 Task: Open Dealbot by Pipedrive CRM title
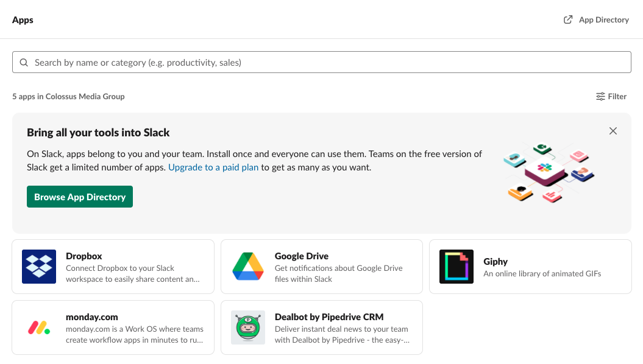[x=329, y=317]
